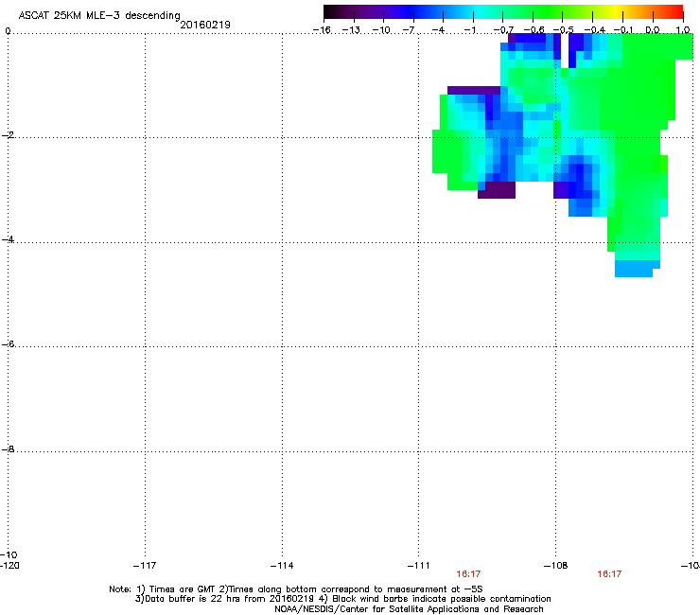Click the longitude axis label -111
The width and height of the screenshot is (700, 615).
418,566
